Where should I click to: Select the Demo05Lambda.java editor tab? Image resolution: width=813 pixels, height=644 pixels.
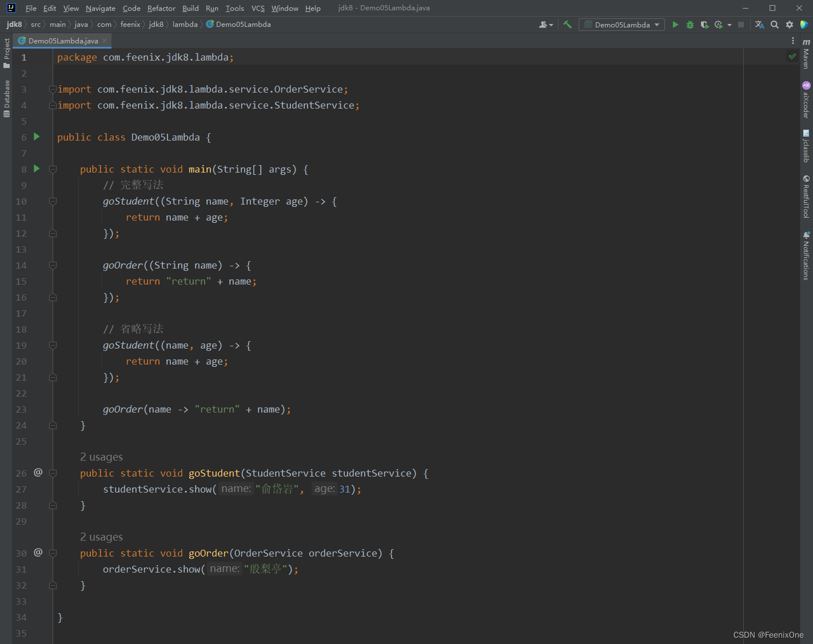(x=62, y=41)
